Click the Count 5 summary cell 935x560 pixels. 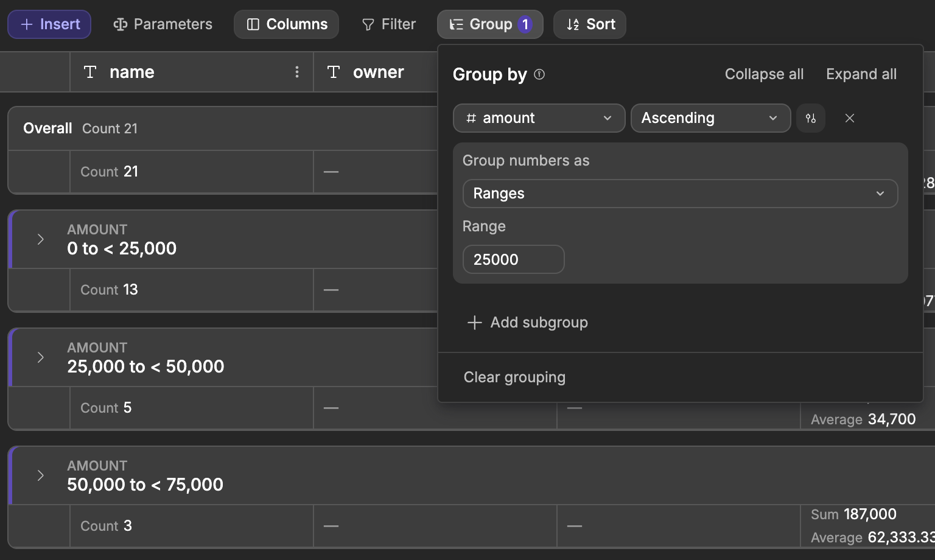tap(192, 408)
